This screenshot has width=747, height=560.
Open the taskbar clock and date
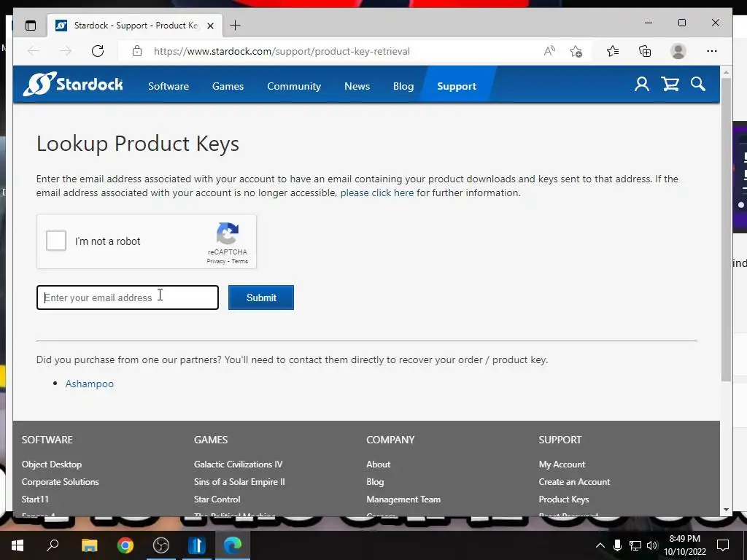tap(685, 545)
